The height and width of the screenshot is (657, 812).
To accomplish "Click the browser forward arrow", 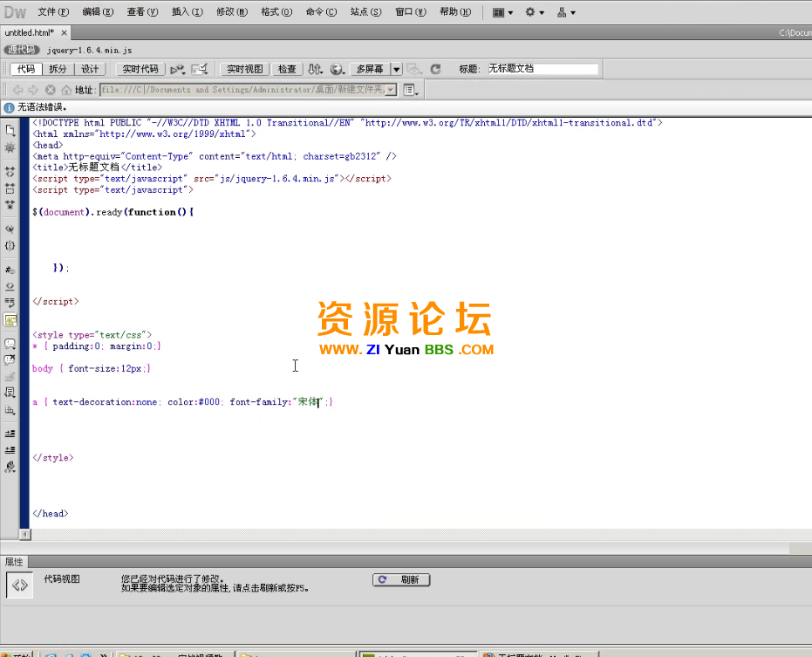I will click(x=33, y=90).
